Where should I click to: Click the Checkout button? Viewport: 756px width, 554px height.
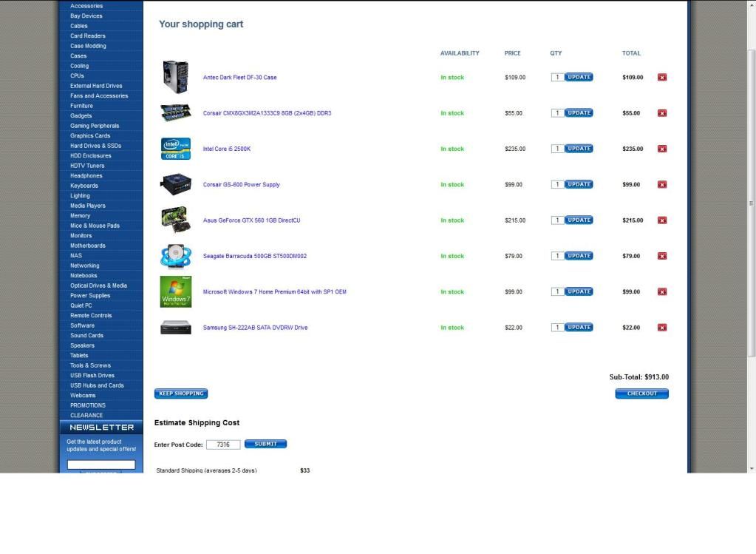641,393
